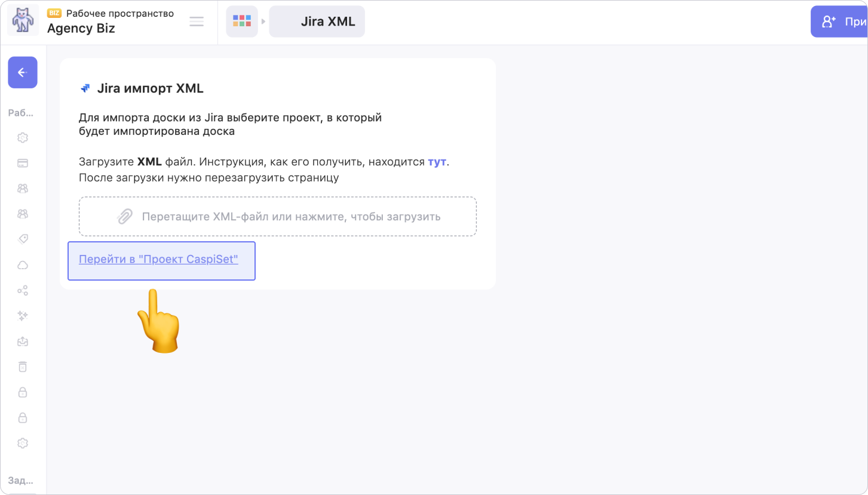Select the tag icon in sidebar
This screenshot has width=868, height=495.
(x=23, y=239)
